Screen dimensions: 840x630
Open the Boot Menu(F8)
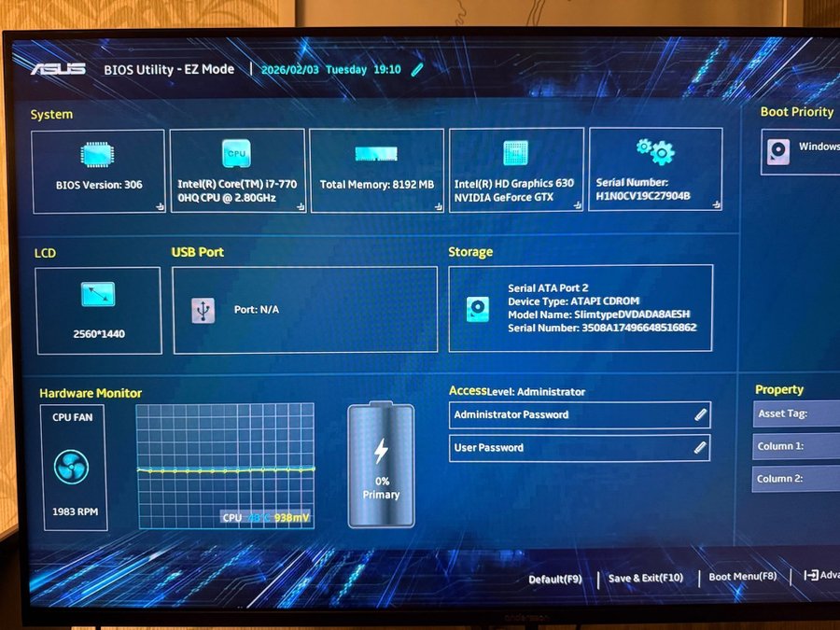tap(743, 578)
